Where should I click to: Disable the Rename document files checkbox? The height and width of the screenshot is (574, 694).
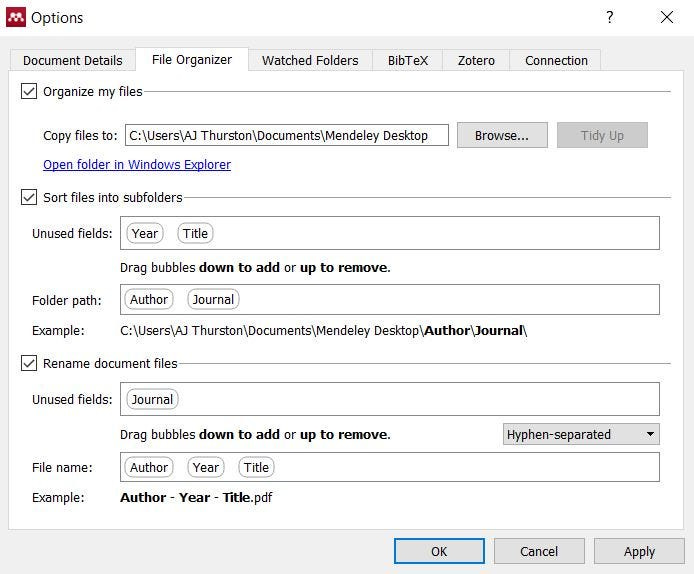(29, 363)
